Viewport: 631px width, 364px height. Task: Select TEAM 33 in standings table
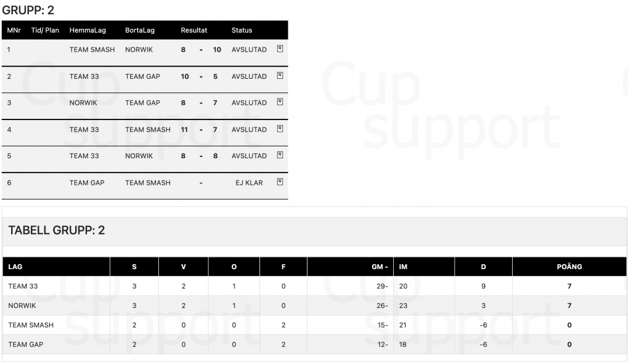tap(23, 286)
